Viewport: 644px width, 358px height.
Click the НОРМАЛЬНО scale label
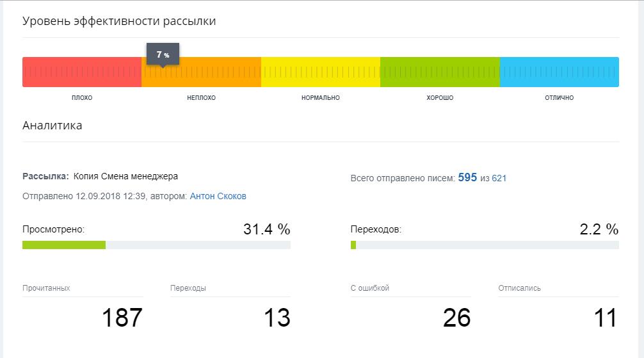pos(320,98)
